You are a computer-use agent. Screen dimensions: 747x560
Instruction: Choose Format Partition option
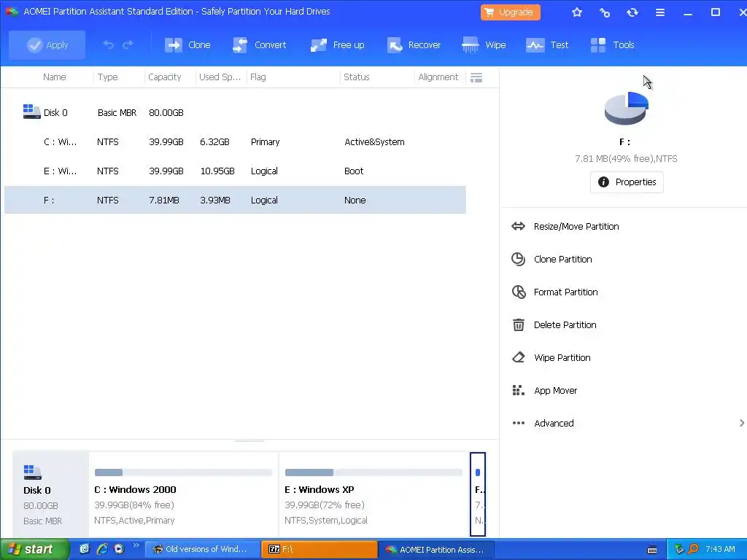tap(554, 292)
